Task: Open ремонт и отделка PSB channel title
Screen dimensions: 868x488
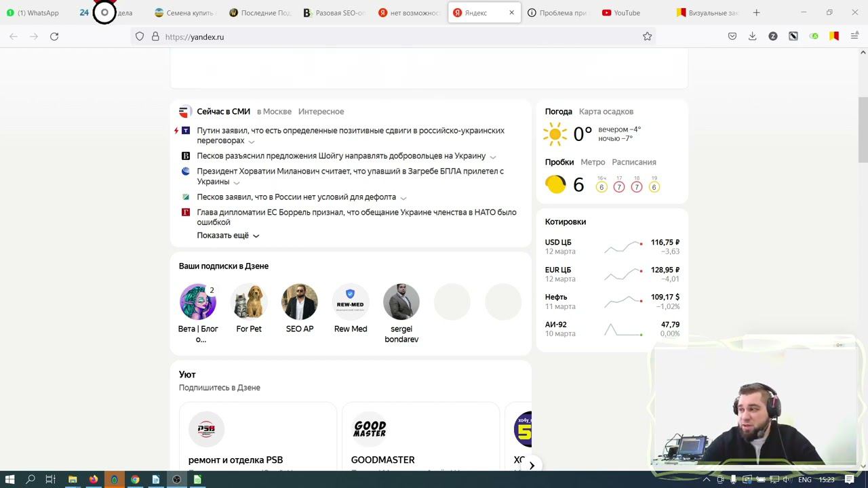Action: click(x=235, y=460)
